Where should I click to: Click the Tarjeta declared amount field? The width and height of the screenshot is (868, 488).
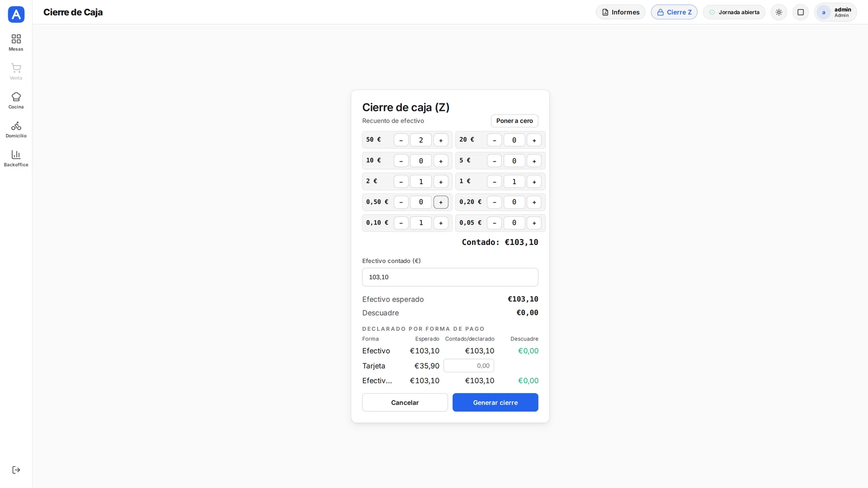pos(469,365)
